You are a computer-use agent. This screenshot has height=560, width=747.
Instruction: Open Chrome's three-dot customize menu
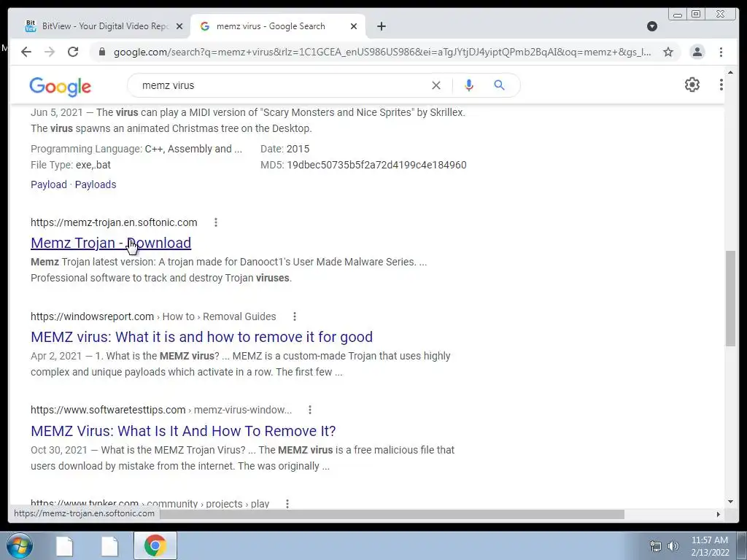[x=721, y=52]
